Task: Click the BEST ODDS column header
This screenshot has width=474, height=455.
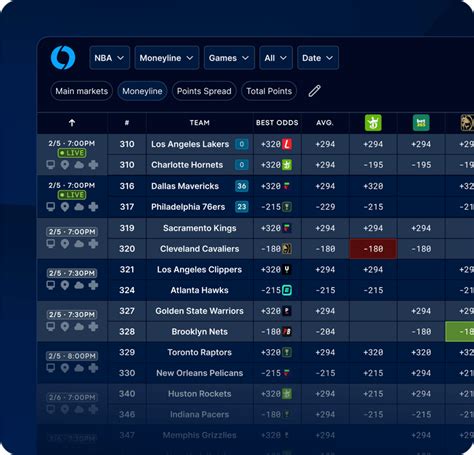Action: [277, 123]
